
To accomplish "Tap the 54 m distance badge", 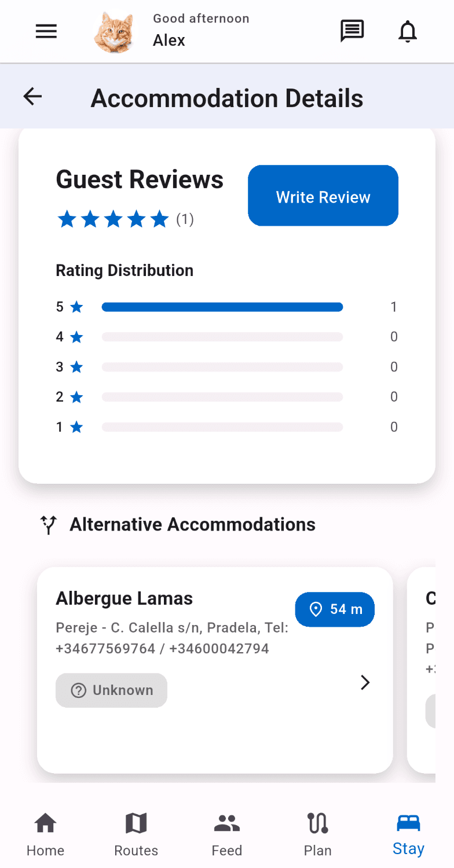I will click(x=335, y=609).
